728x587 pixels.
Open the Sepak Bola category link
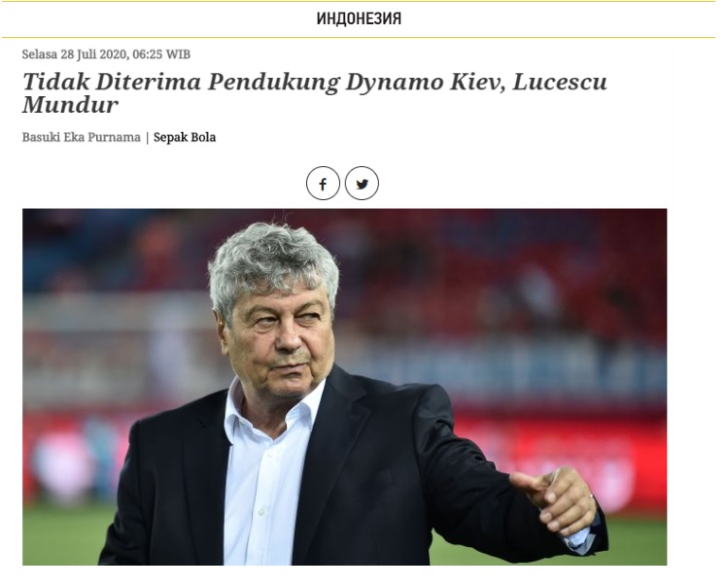[185, 137]
